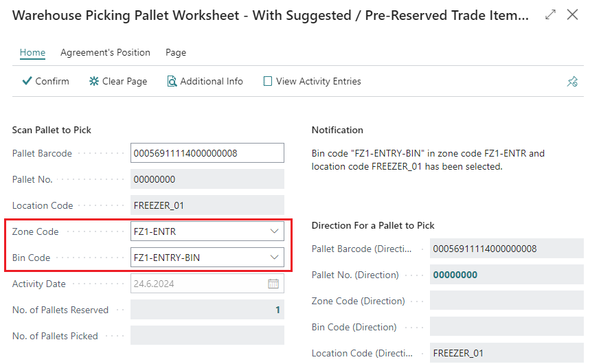590x364 pixels.
Task: Expand the worksheet window to full screen
Action: click(x=550, y=14)
